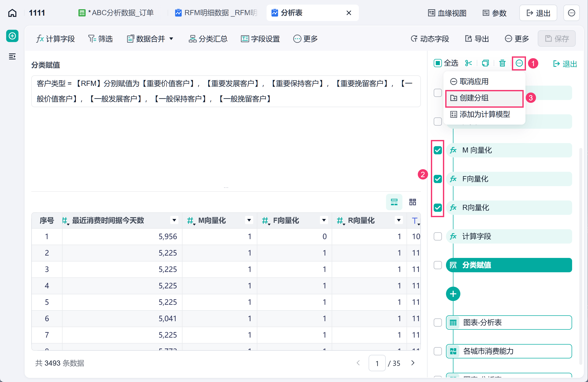Click the home icon

click(12, 13)
